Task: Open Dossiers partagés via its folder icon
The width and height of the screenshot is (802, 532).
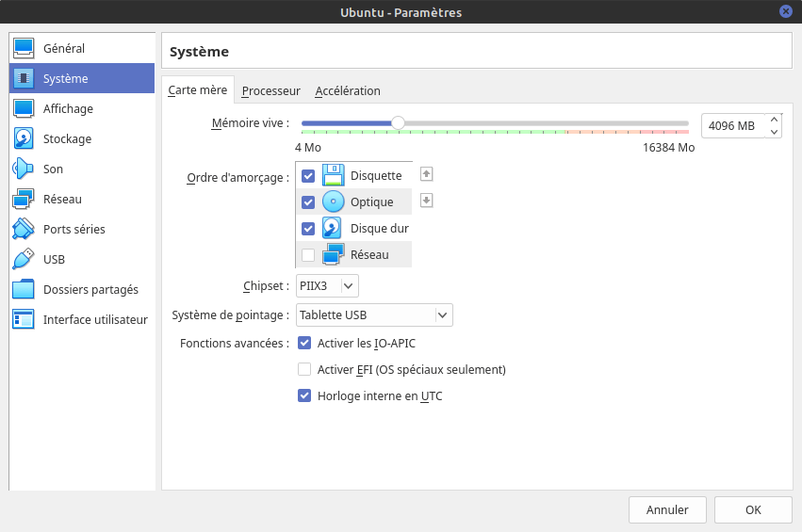Action: (24, 289)
